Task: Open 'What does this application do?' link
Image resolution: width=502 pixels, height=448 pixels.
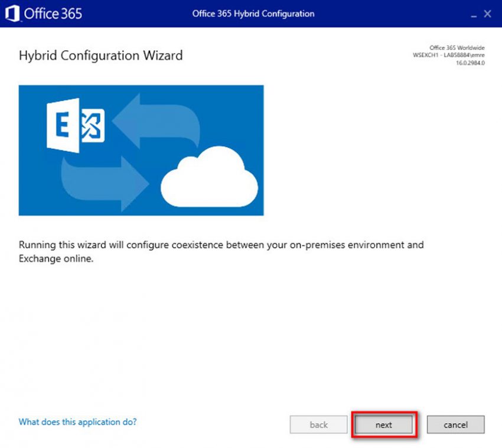Action: pos(77,422)
